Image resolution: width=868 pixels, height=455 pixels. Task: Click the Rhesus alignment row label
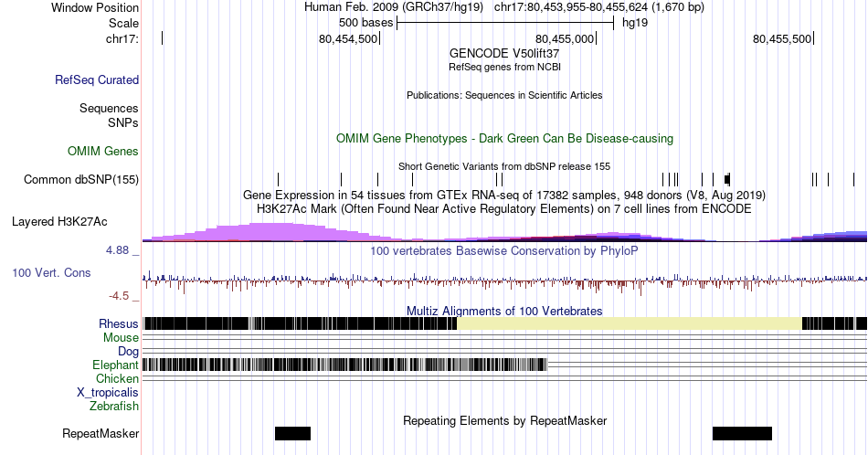(119, 323)
